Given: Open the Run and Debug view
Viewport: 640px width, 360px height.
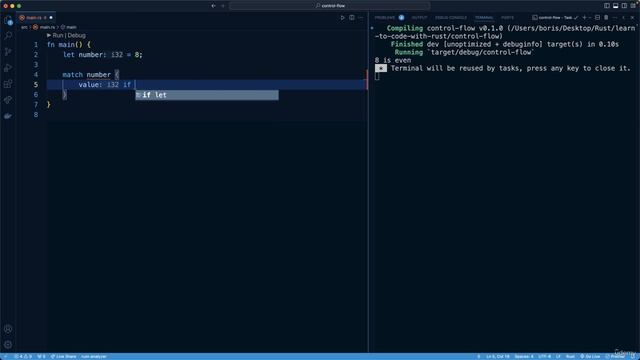Looking at the screenshot, I should (x=8, y=68).
